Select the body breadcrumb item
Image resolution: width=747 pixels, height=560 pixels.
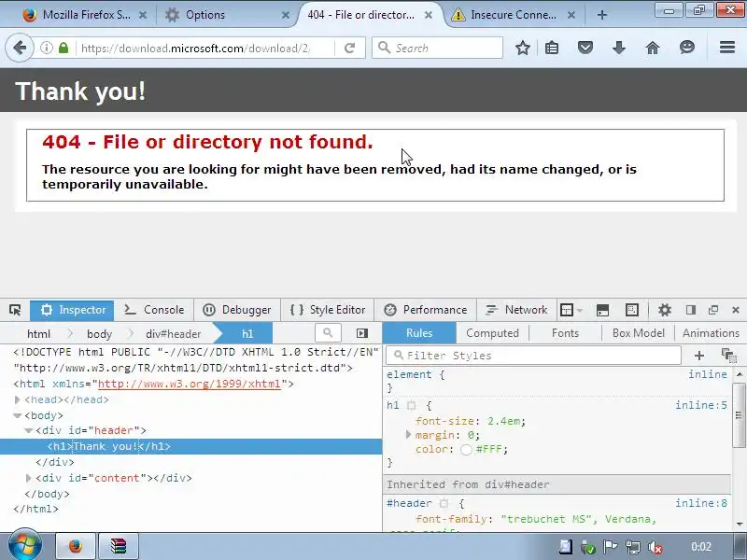pos(99,334)
